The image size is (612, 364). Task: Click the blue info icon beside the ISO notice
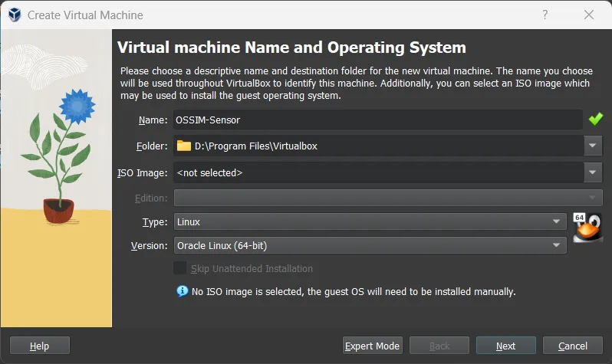click(182, 291)
